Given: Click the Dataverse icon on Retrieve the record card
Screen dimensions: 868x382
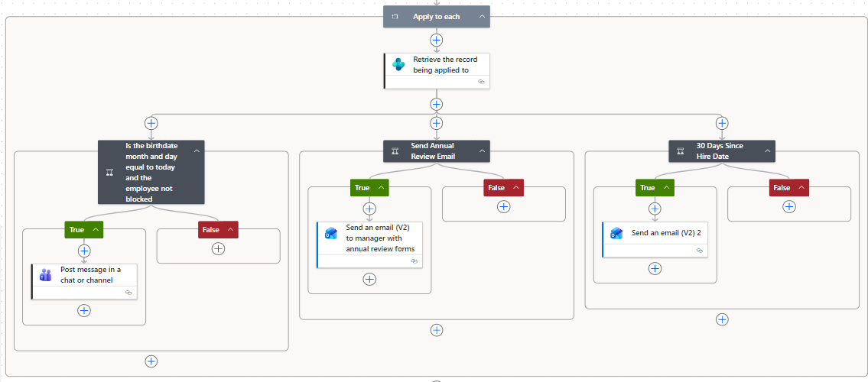Looking at the screenshot, I should (398, 65).
